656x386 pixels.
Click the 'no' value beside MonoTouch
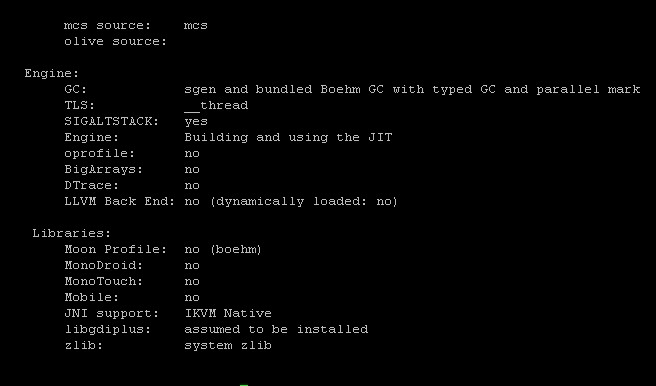pyautogui.click(x=192, y=281)
